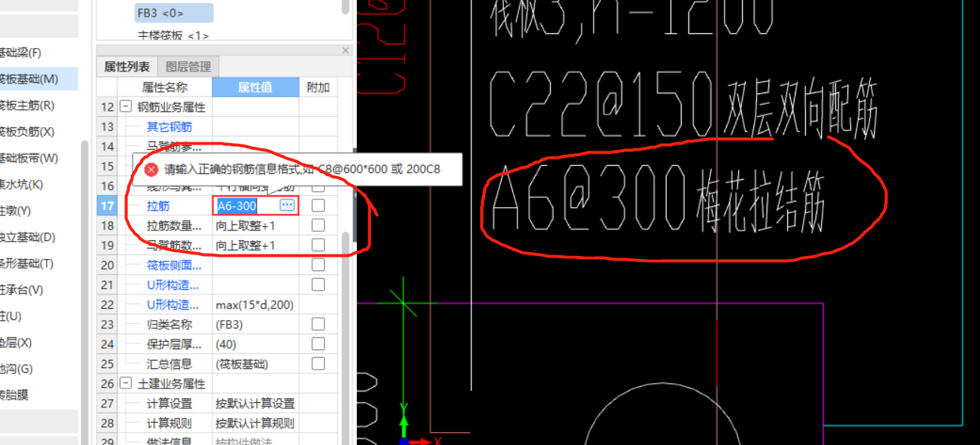Image resolution: width=980 pixels, height=445 pixels.
Task: Tick the 附加 checkbox for row 18 拉筋数量
Action: pos(318,225)
